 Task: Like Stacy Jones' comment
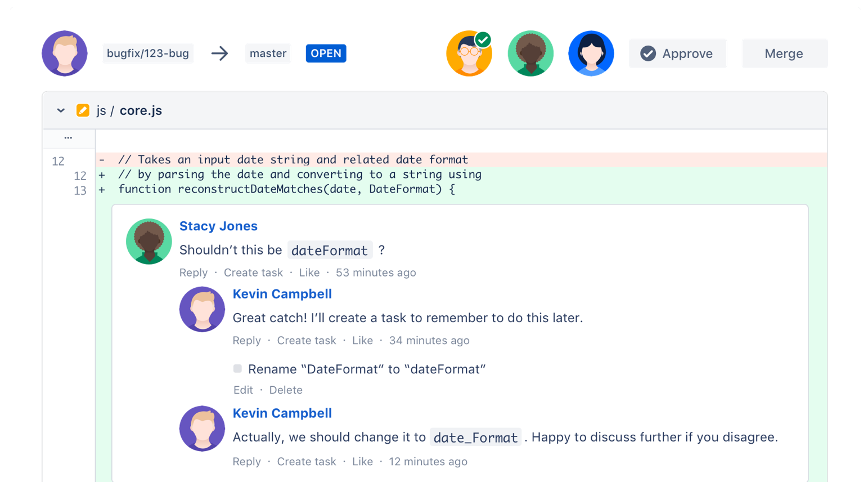tap(309, 273)
